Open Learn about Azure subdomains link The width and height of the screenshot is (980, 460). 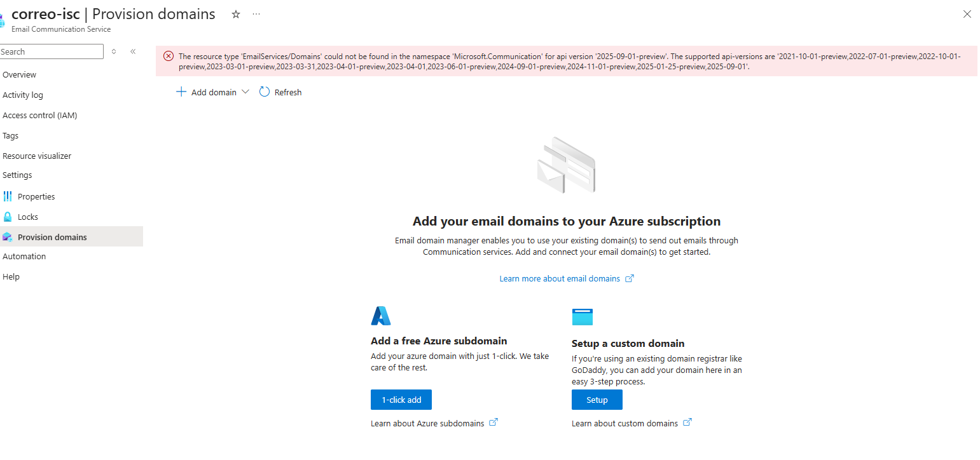pos(427,423)
